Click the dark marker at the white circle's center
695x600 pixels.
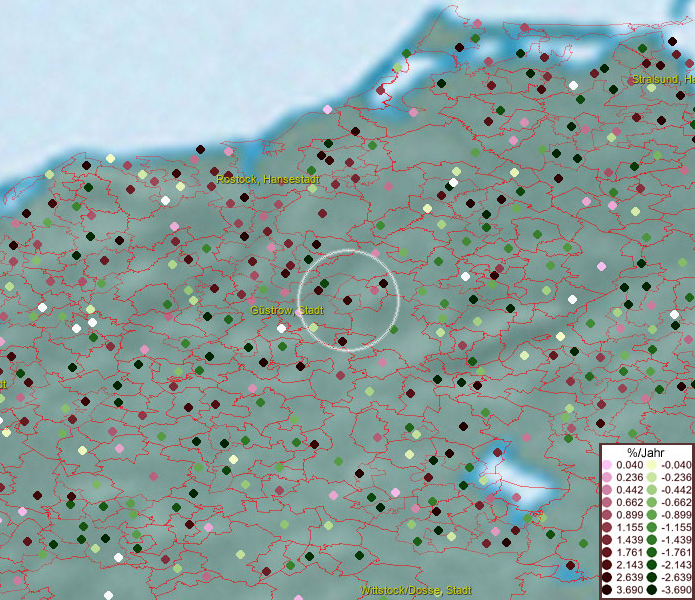pos(347,300)
